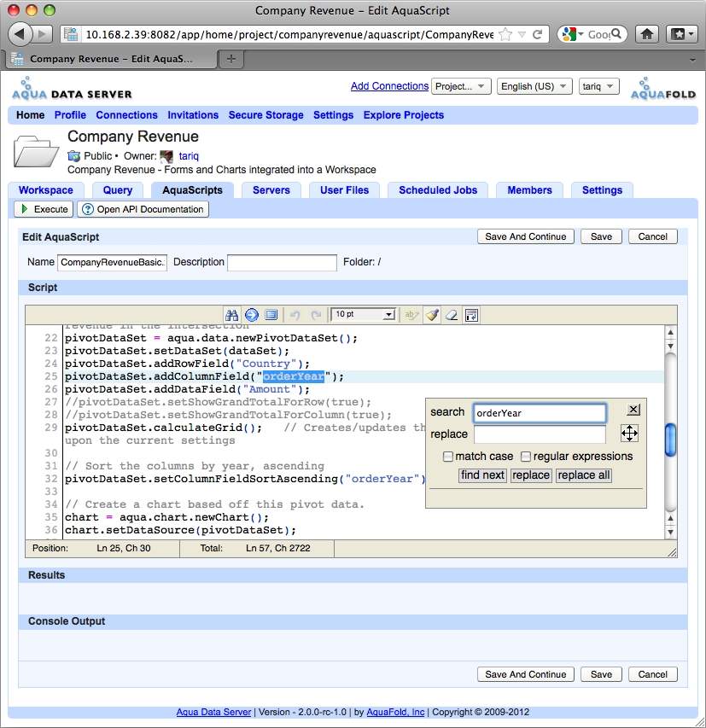Click the script editor scrollbar thumb
Image resolution: width=706 pixels, height=728 pixels.
tap(670, 440)
